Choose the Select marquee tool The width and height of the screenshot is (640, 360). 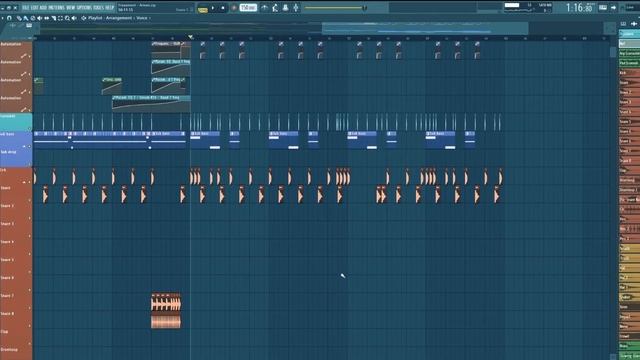60,18
